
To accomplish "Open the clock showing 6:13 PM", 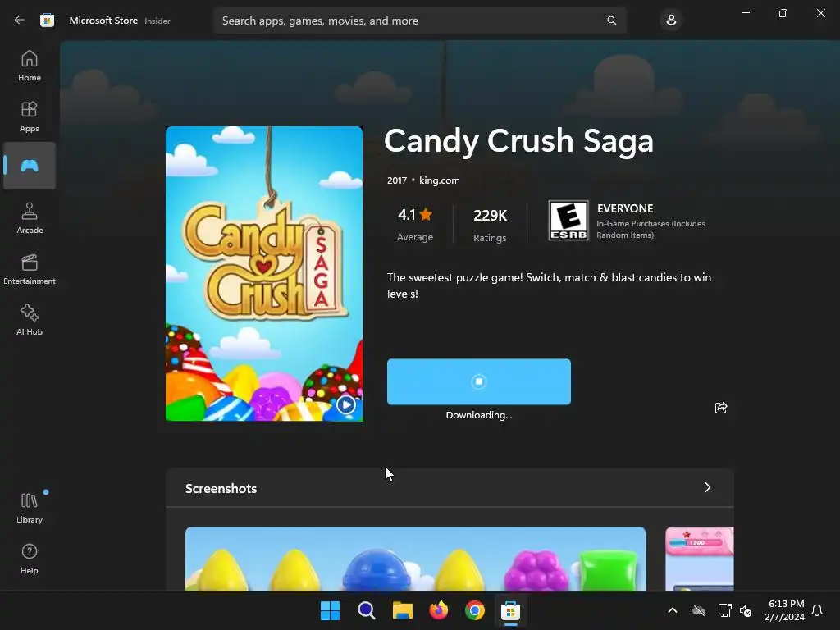I will coord(784,610).
